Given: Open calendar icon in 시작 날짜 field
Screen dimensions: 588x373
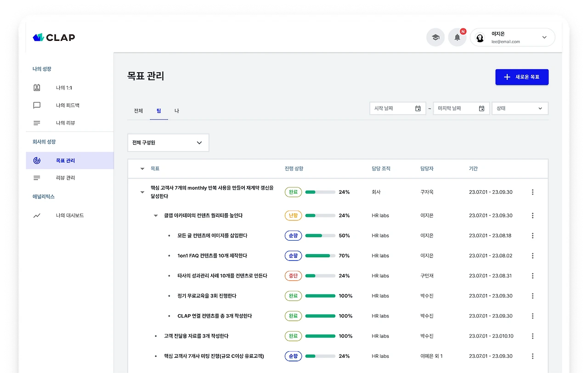Looking at the screenshot, I should (x=418, y=108).
